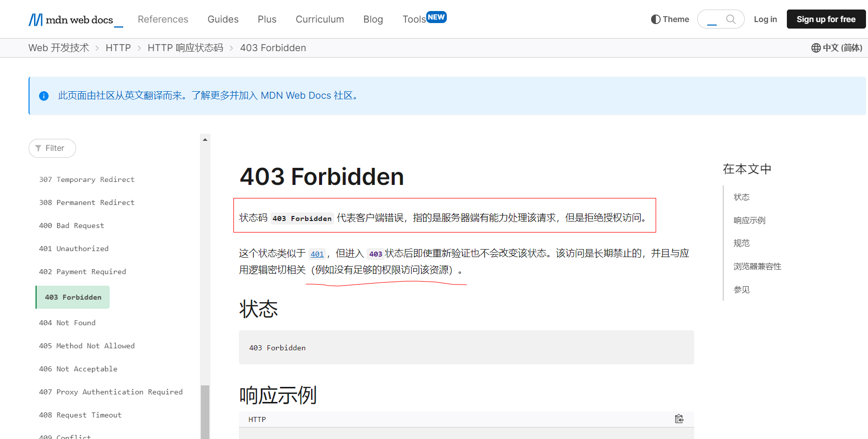Click the inline 403 code link
Viewport: 868px width, 439px height.
(376, 254)
